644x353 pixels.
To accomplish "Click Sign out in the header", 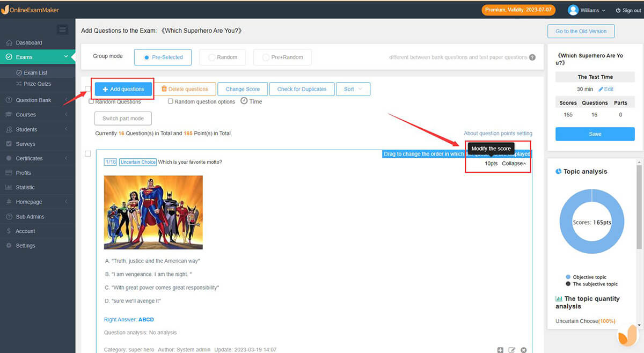I will [628, 10].
